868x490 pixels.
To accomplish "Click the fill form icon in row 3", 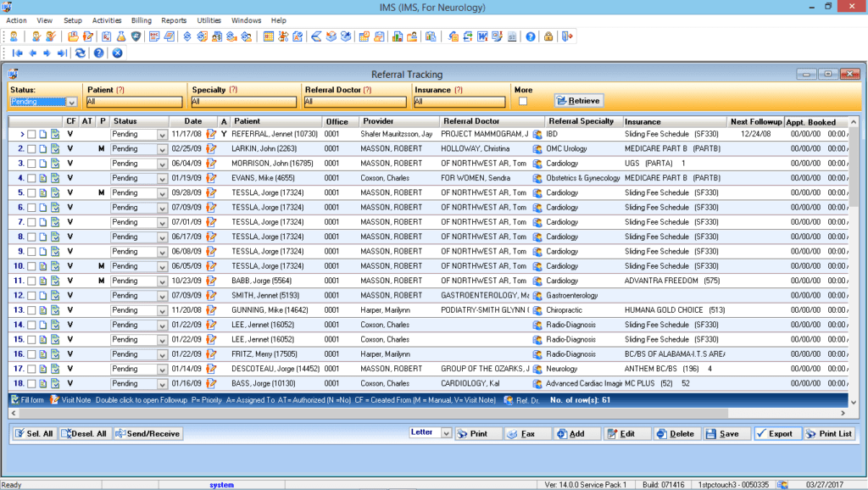I will tap(55, 164).
